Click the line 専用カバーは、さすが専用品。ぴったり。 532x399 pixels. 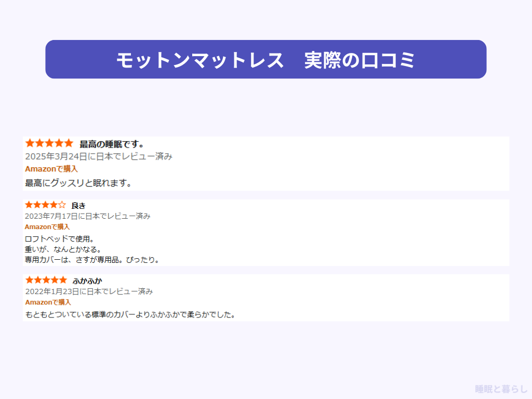(x=92, y=260)
